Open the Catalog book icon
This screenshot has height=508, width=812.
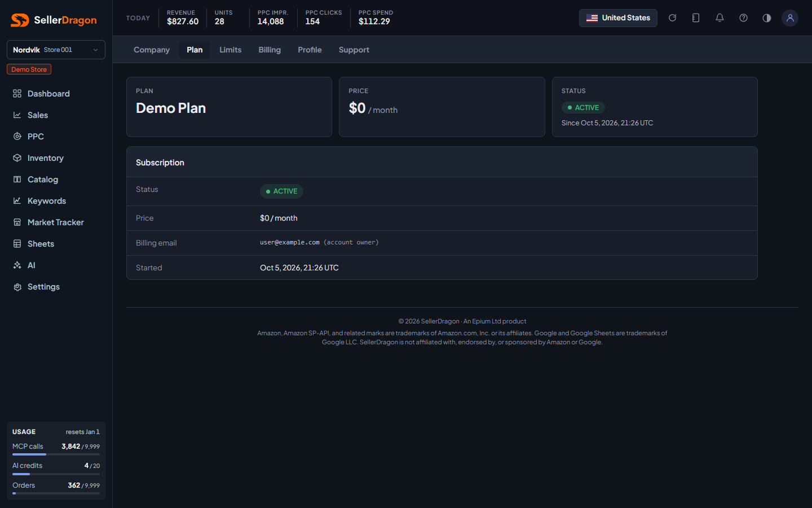click(17, 179)
